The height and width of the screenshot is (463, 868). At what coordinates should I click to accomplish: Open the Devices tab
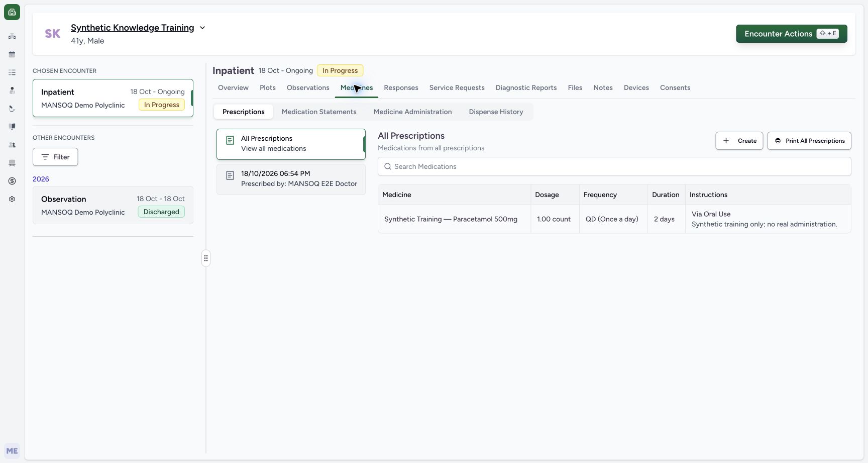[x=636, y=87]
